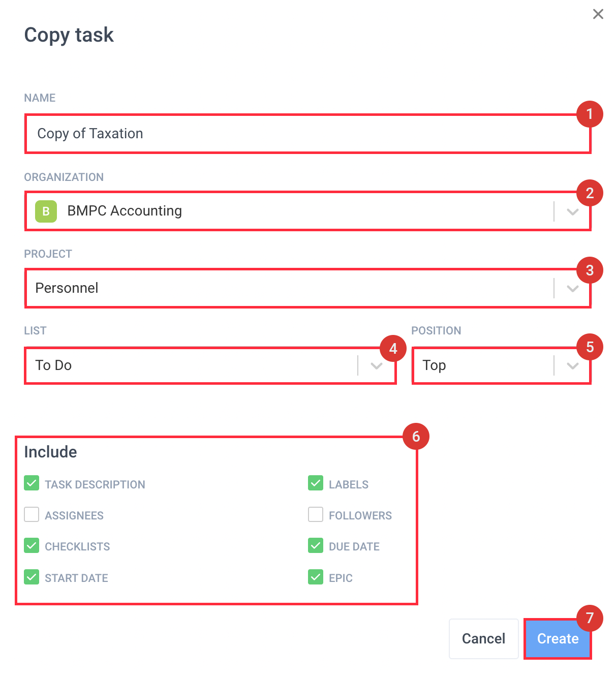Toggle the Start Date checkbox
The image size is (616, 678).
pos(32,577)
